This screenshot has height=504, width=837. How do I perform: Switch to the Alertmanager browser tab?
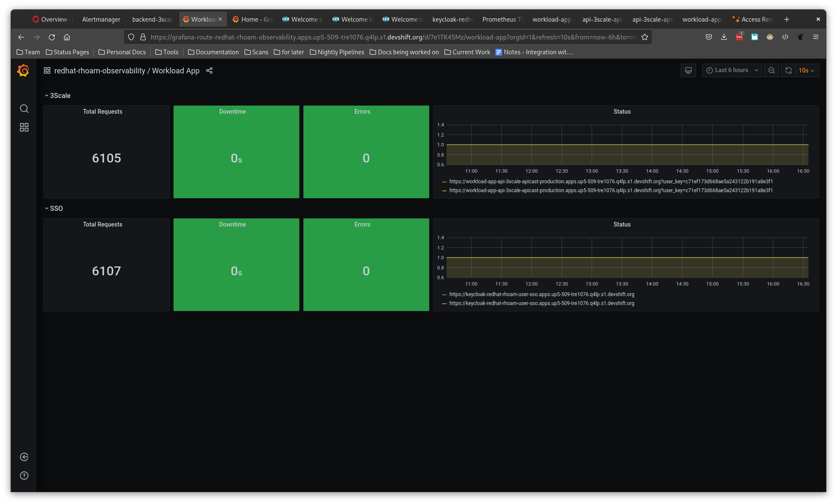(101, 20)
